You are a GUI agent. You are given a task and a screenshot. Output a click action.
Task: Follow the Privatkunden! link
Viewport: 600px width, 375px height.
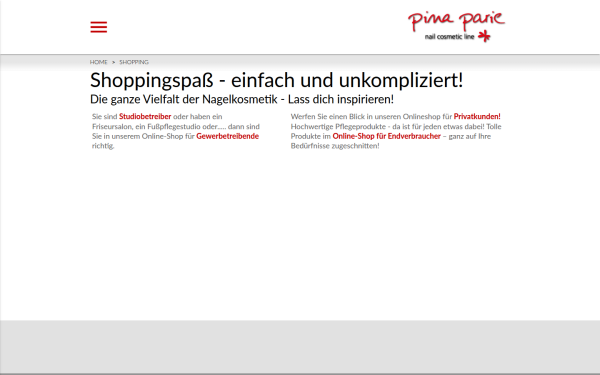pos(477,116)
